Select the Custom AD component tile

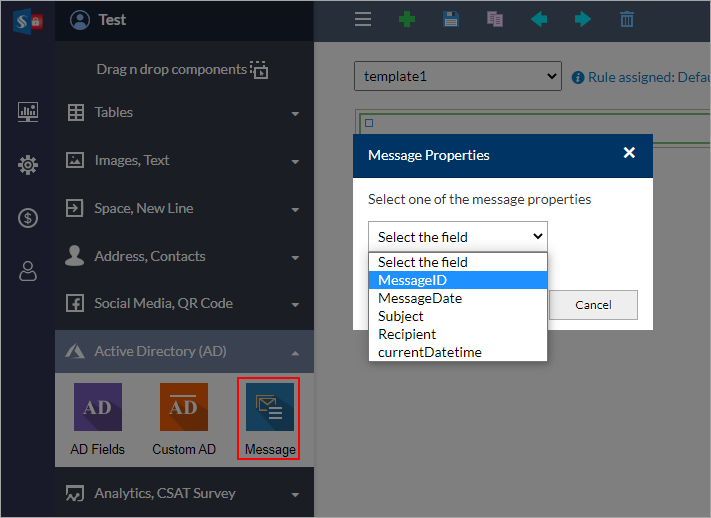pos(184,419)
